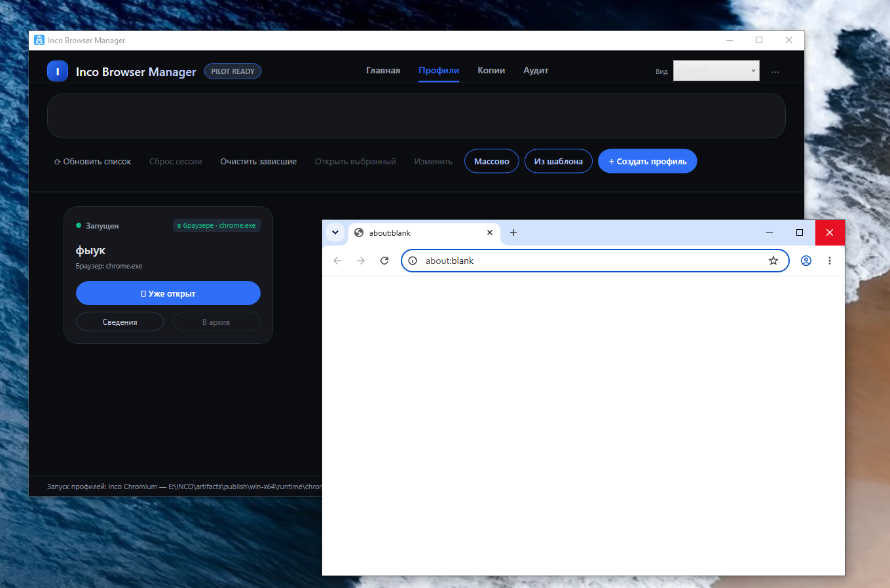This screenshot has width=890, height=588.
Task: Select the about:blank Chrome tab
Action: [x=424, y=232]
